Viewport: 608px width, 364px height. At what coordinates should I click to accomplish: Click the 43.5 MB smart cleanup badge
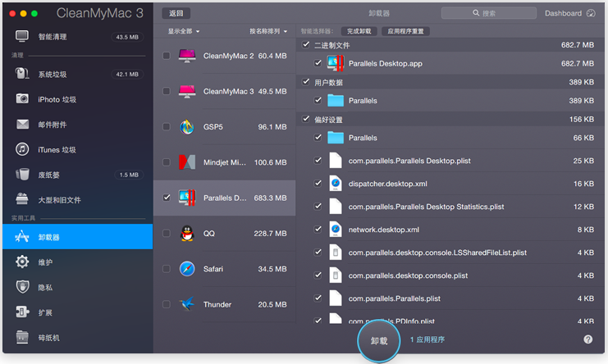[127, 37]
